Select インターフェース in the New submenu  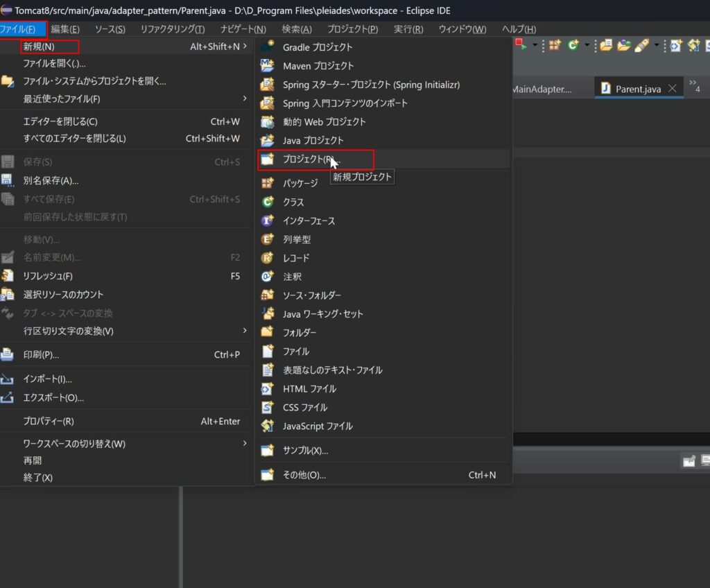pos(309,220)
